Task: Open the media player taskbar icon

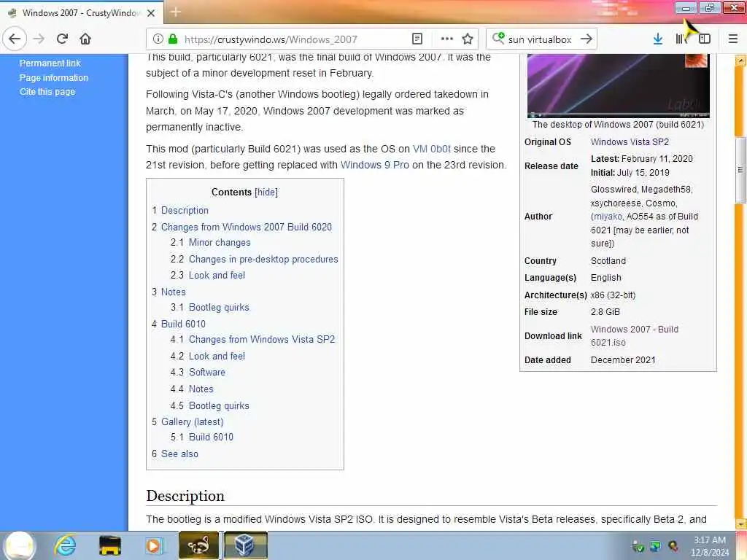Action: coord(153,545)
